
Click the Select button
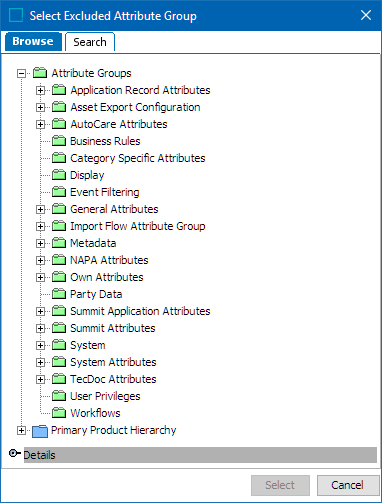(x=280, y=485)
